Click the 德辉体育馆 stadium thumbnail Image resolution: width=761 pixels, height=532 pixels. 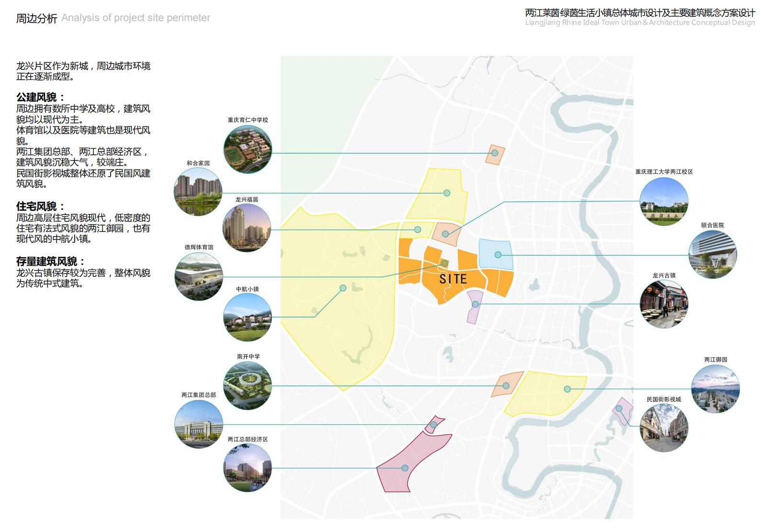click(x=199, y=276)
